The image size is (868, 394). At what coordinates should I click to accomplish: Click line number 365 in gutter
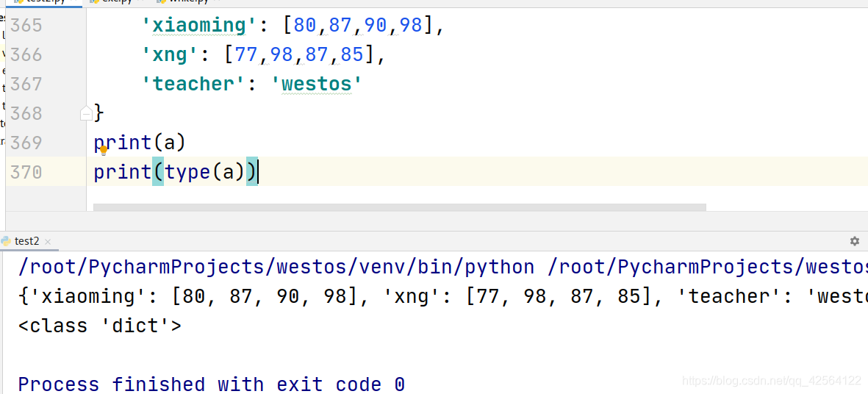click(26, 26)
